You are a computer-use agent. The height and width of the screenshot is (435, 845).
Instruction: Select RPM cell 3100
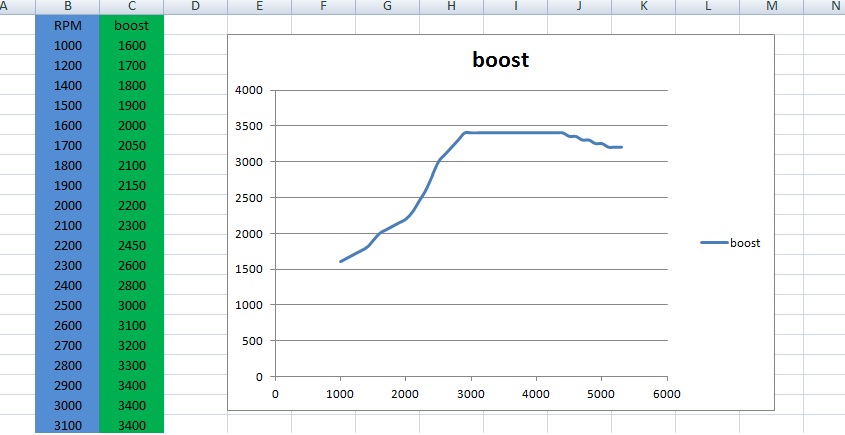pyautogui.click(x=67, y=425)
